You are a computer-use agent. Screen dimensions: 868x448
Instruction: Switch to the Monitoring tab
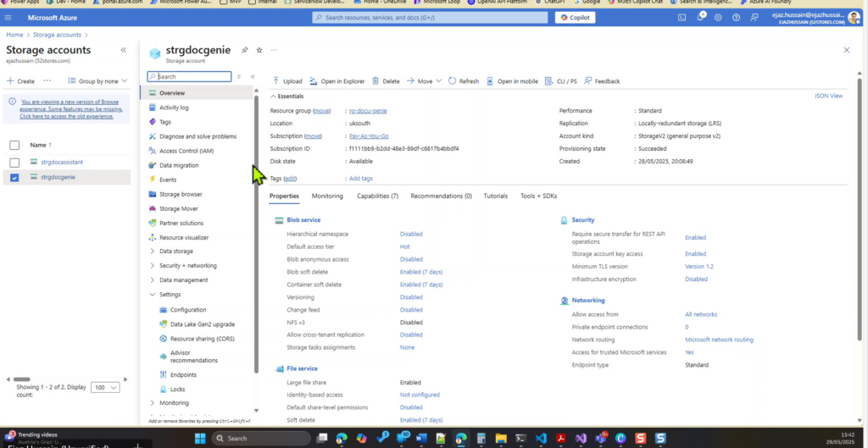327,196
